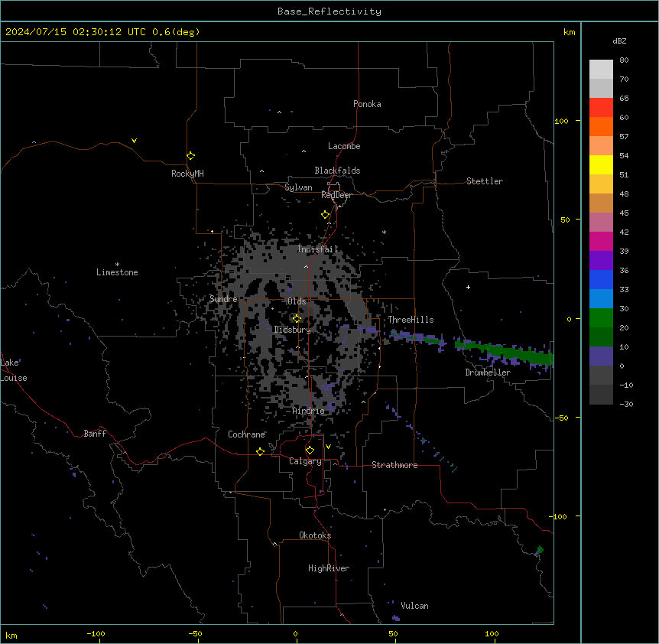The width and height of the screenshot is (659, 644).
Task: Click the -30 value on dBZ scale
Action: coord(626,404)
